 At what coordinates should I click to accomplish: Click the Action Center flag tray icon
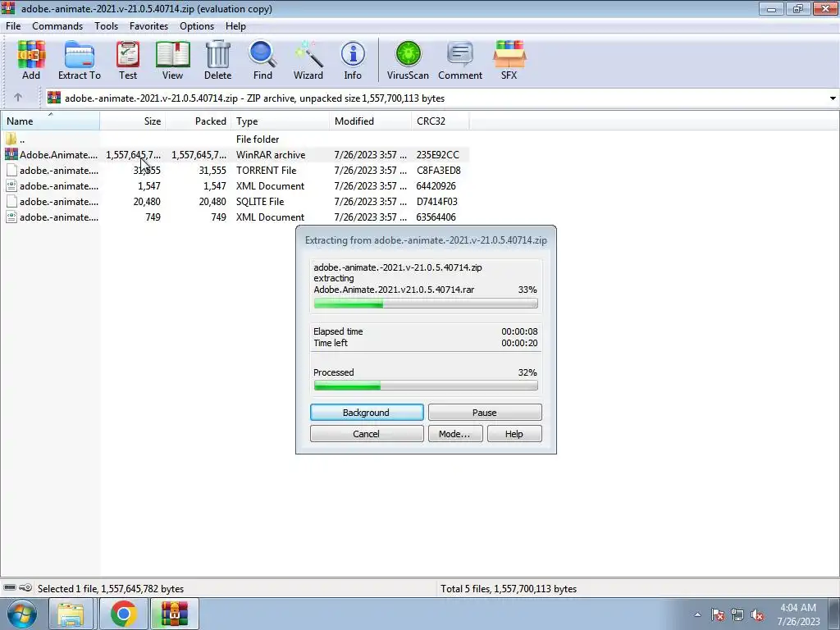point(718,614)
